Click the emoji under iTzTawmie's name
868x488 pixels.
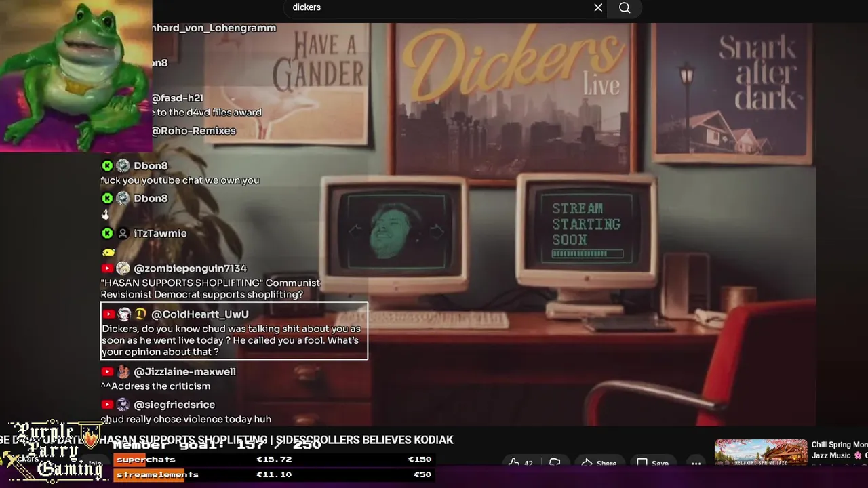point(108,252)
